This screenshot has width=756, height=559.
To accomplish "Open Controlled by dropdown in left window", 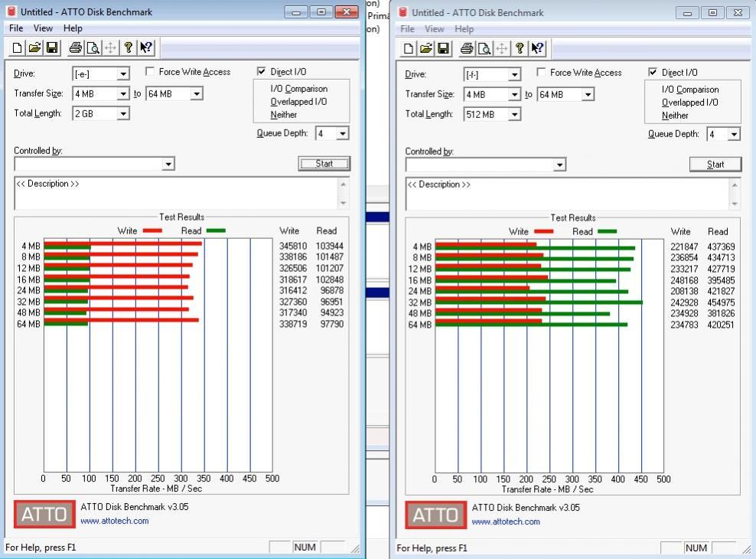I will pyautogui.click(x=168, y=164).
